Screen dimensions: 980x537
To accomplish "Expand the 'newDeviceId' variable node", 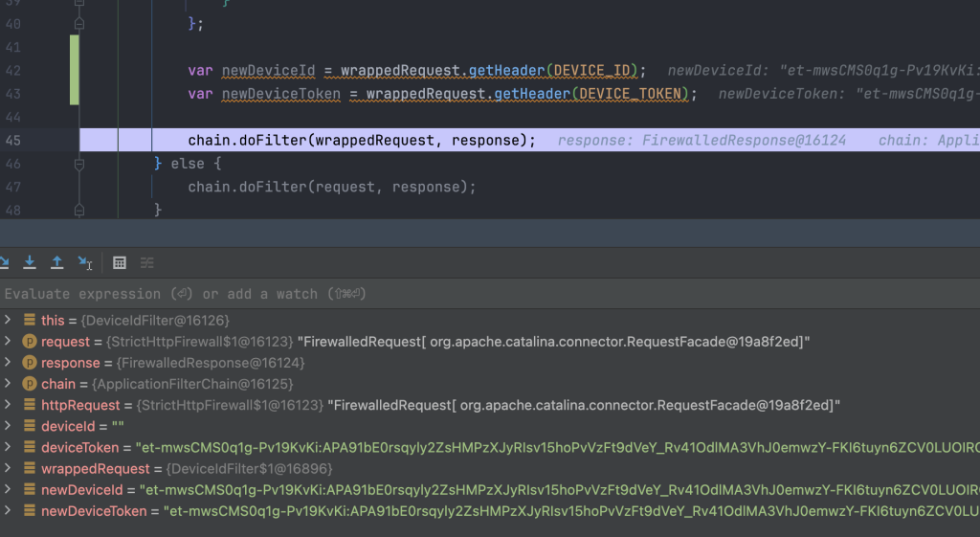I will pyautogui.click(x=8, y=490).
